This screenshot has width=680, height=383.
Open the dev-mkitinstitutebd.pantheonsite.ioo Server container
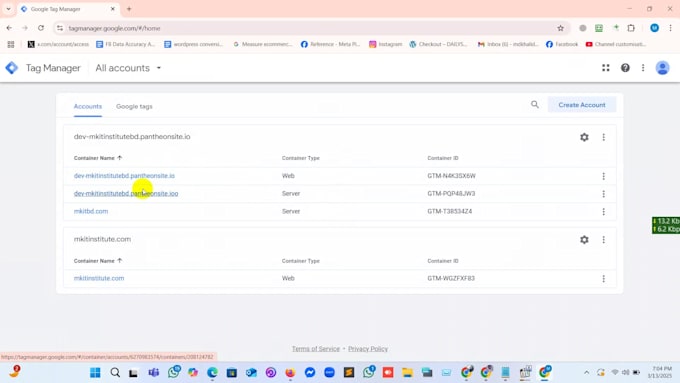pyautogui.click(x=126, y=193)
